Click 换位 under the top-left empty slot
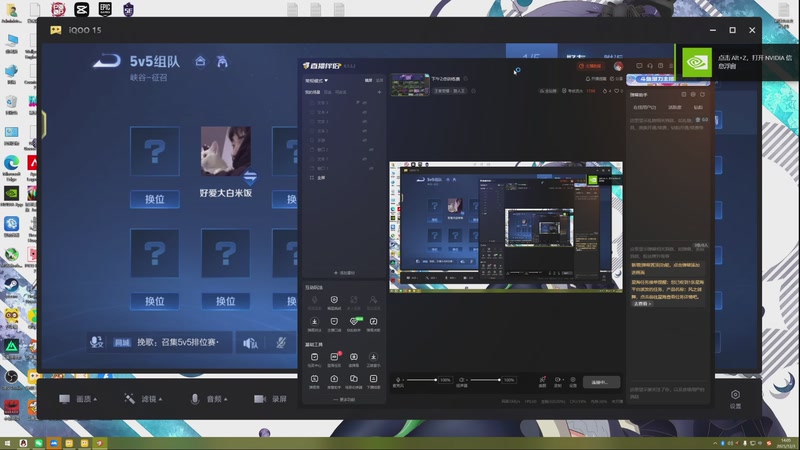 click(155, 199)
